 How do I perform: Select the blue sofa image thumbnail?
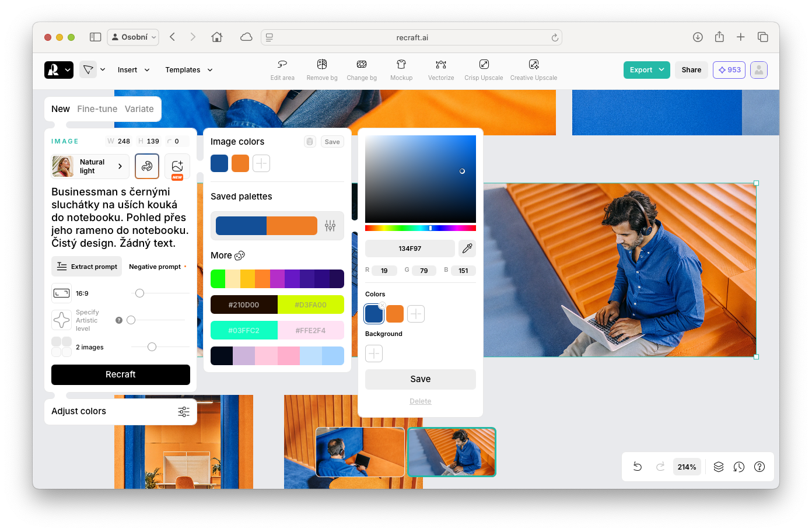click(360, 452)
